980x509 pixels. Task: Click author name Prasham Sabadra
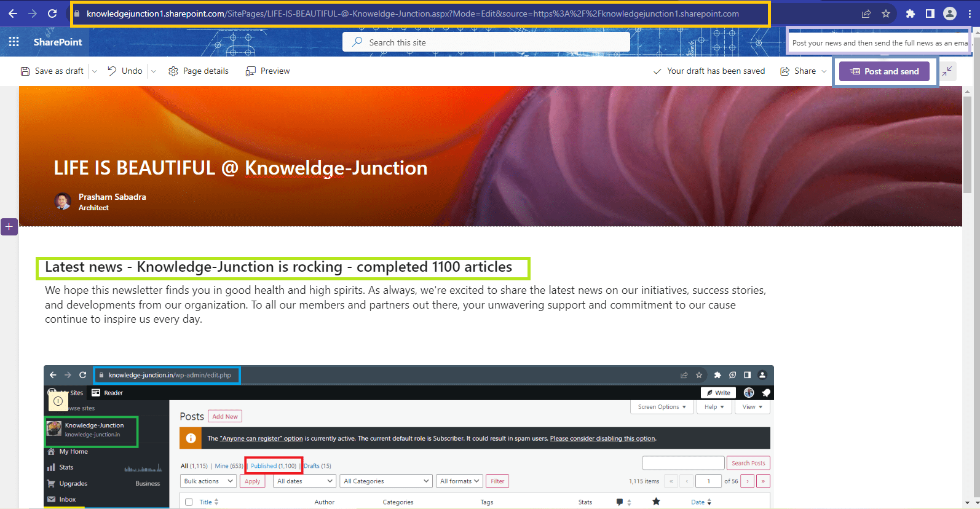click(113, 197)
